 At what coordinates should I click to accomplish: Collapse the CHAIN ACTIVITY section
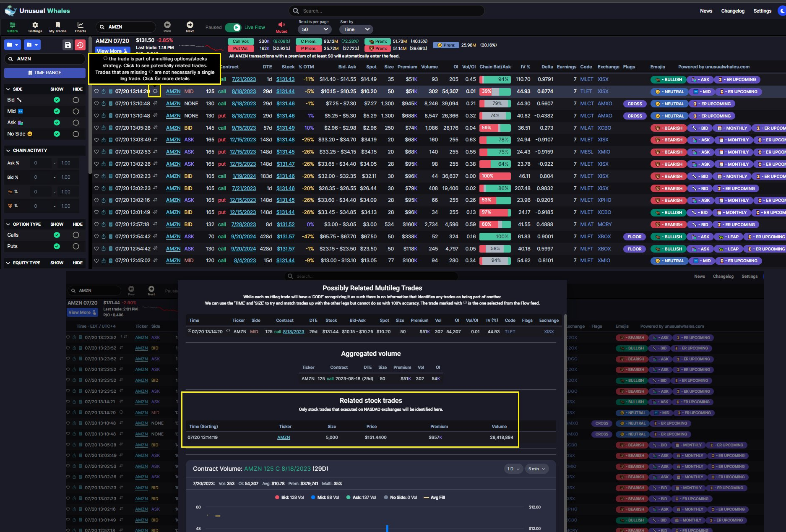(x=8, y=151)
